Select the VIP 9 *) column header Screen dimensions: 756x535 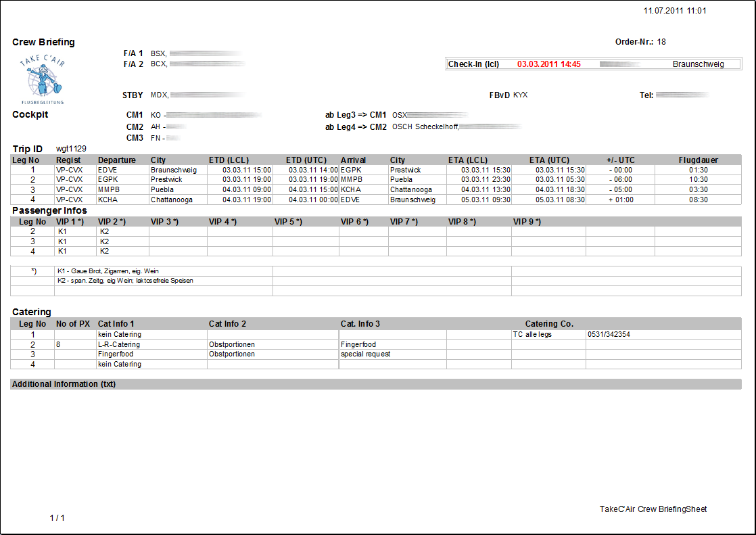point(527,222)
